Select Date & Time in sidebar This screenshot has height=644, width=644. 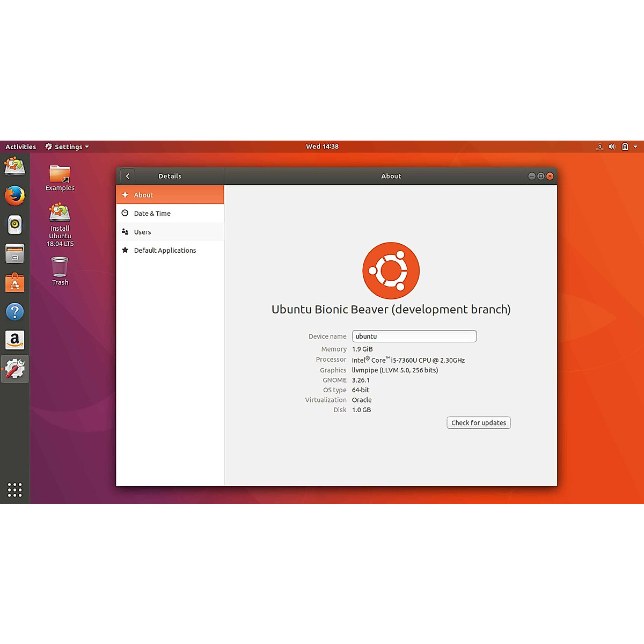click(x=152, y=214)
